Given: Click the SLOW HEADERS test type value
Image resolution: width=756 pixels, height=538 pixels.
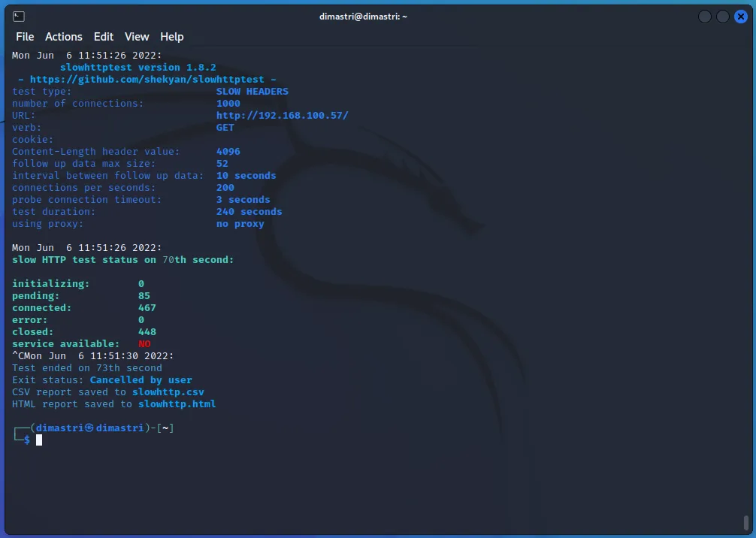Looking at the screenshot, I should 253,92.
